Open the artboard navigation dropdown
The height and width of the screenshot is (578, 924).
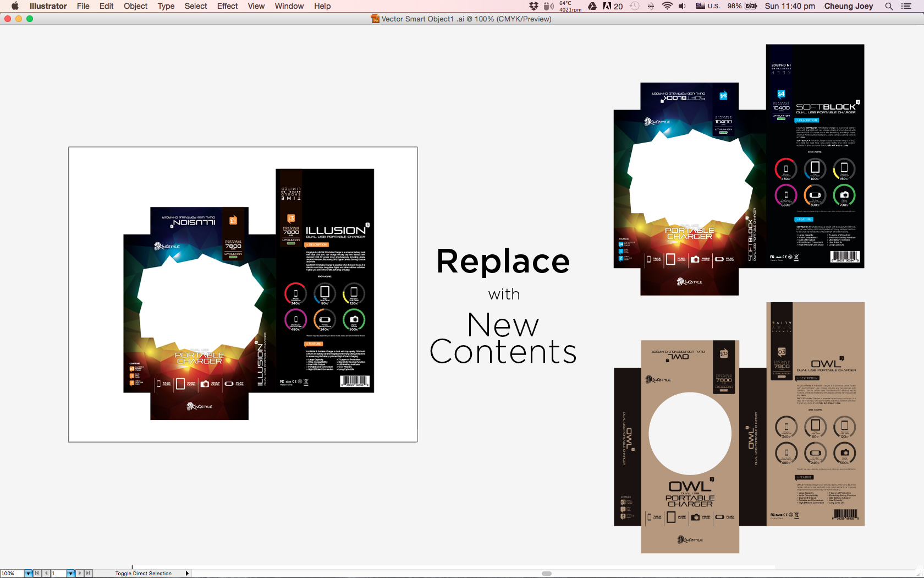pos(71,573)
